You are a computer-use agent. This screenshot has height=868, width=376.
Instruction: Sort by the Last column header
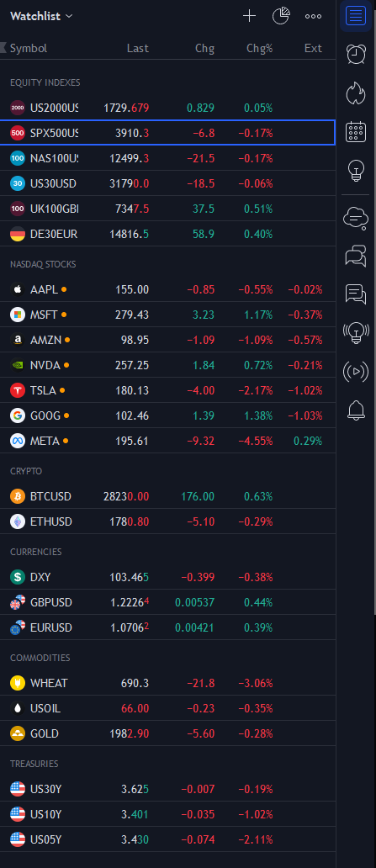point(138,48)
